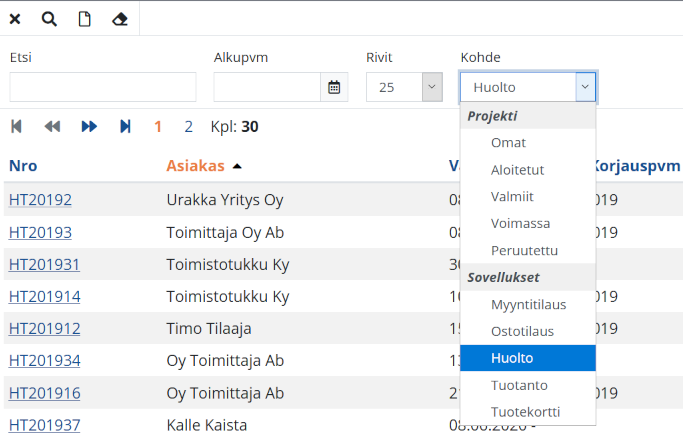Image resolution: width=683 pixels, height=435 pixels.
Task: Go to the next page
Action: point(89,126)
